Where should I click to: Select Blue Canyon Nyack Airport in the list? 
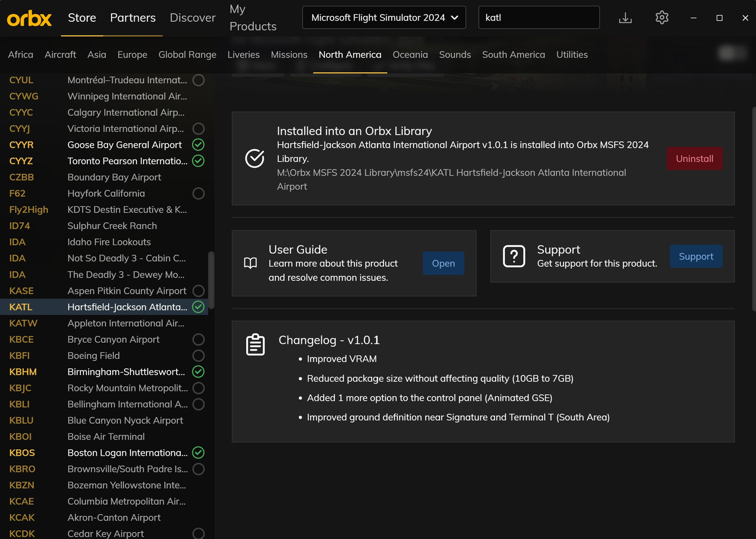pyautogui.click(x=103, y=420)
